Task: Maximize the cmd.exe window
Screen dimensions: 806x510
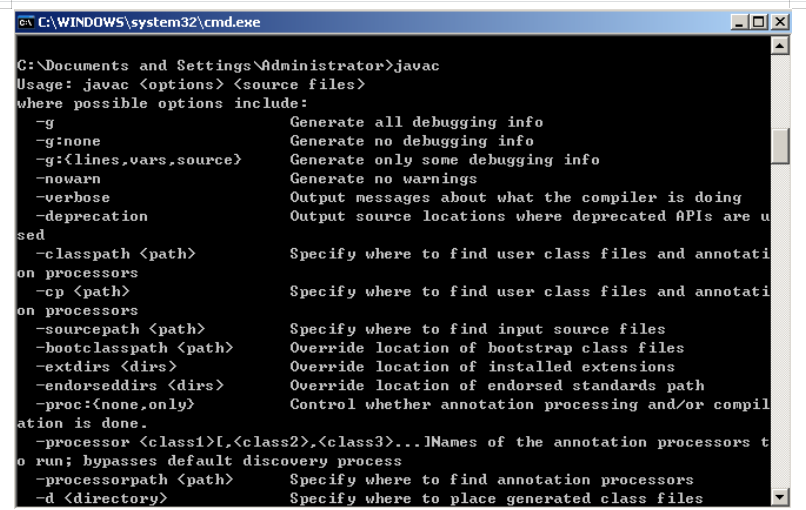Action: [759, 22]
